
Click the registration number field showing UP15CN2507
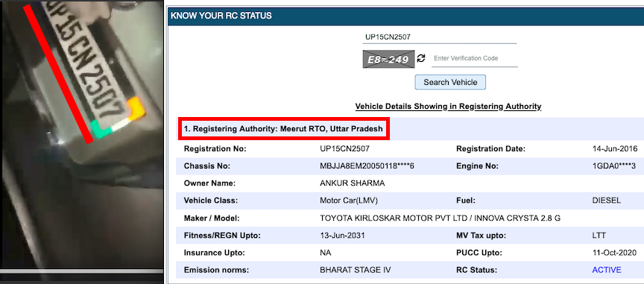pyautogui.click(x=439, y=37)
